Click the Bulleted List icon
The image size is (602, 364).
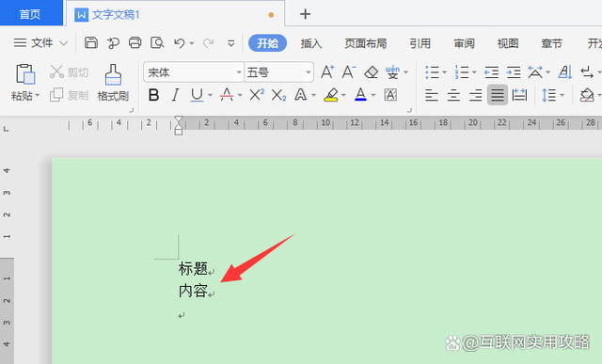pos(433,71)
